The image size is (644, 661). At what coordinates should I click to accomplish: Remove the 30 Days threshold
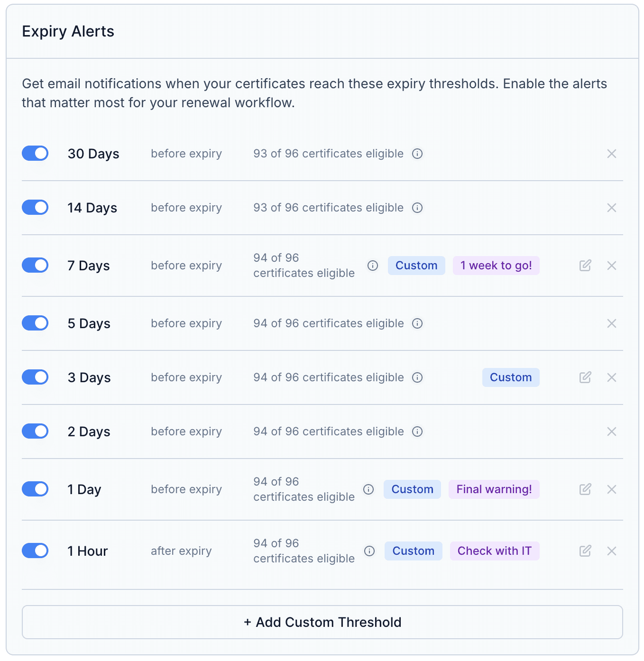[x=612, y=154]
